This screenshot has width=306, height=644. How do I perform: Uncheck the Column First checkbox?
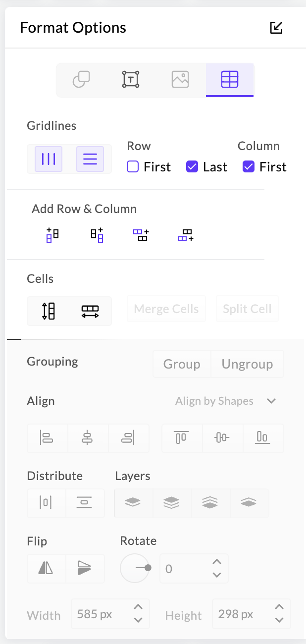pyautogui.click(x=249, y=167)
